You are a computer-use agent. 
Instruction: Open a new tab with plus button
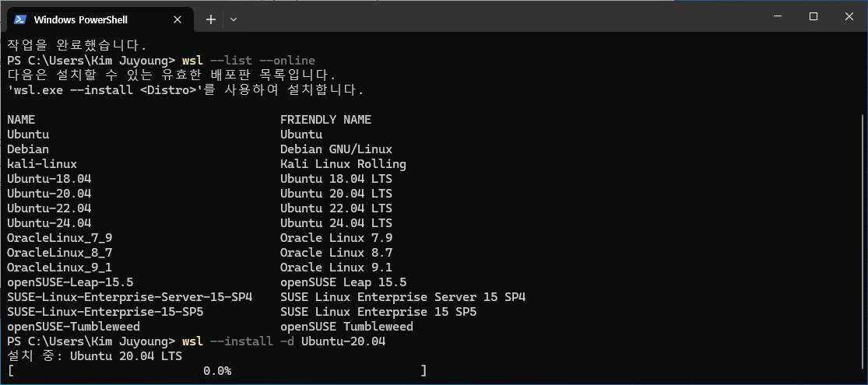click(211, 19)
